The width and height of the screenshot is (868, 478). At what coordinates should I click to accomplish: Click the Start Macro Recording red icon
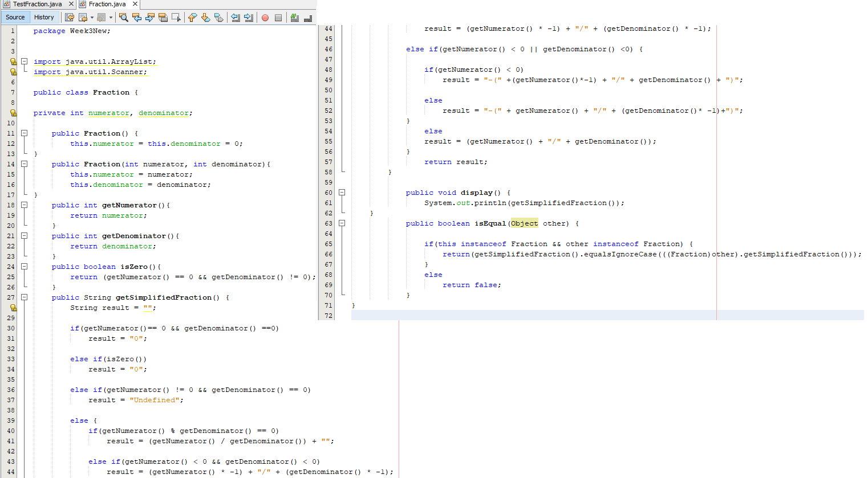click(x=264, y=18)
